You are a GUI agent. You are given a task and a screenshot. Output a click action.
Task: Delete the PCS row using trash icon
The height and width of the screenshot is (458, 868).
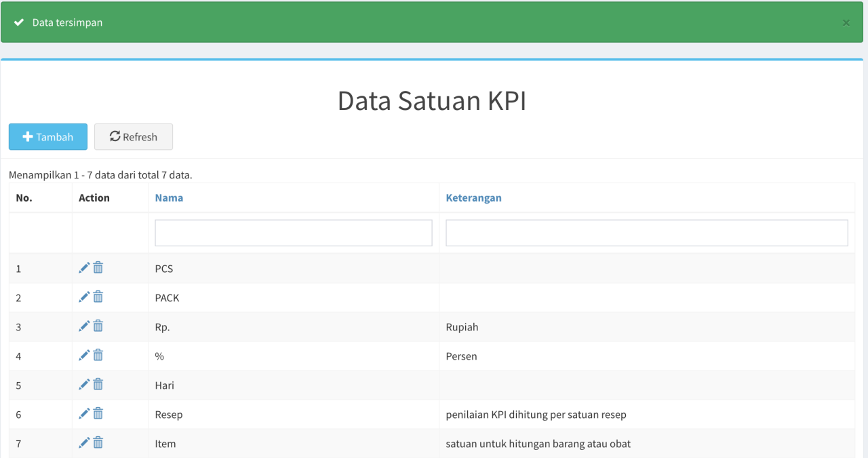coord(98,268)
